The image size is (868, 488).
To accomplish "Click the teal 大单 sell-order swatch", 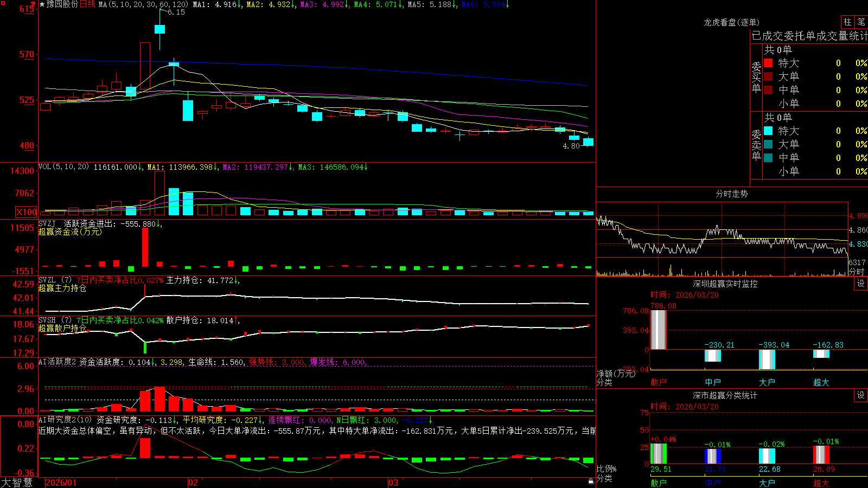I will tap(768, 144).
